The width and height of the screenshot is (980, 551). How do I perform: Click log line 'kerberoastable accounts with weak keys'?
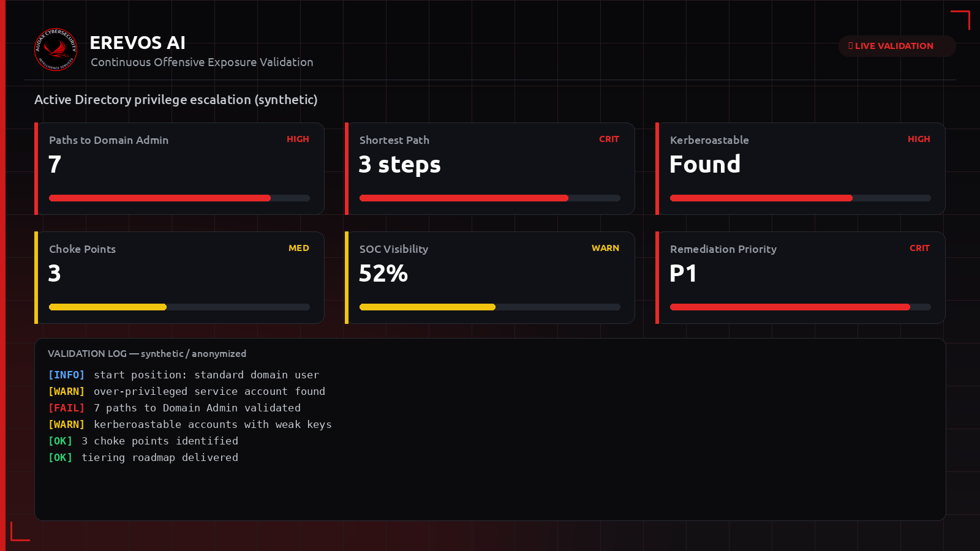(213, 424)
